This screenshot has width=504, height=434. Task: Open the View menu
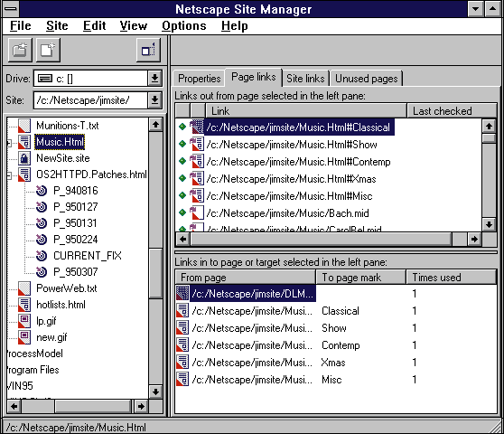(x=134, y=25)
